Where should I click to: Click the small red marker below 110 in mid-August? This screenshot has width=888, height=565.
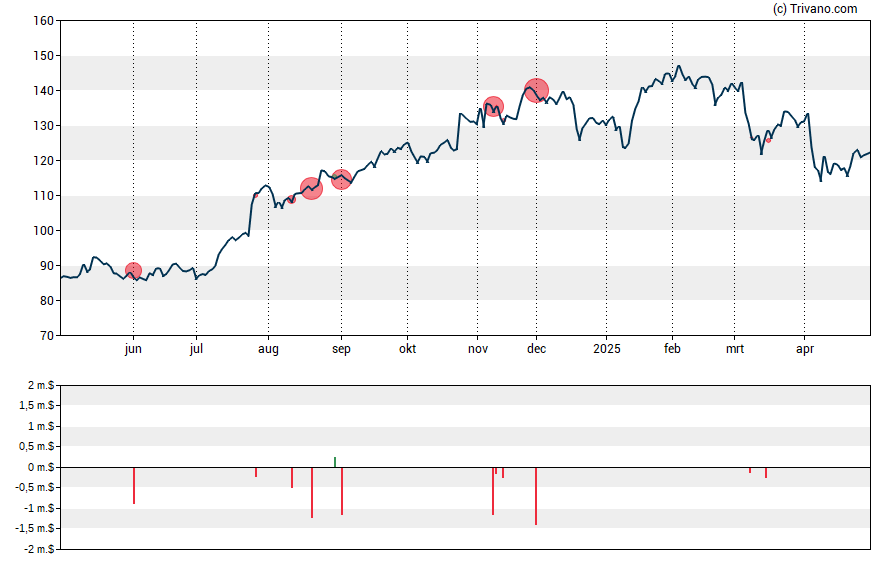click(292, 200)
